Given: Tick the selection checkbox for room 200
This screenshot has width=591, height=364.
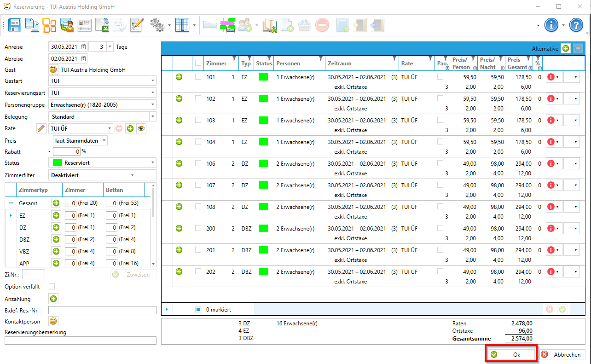Looking at the screenshot, I should coord(198,228).
